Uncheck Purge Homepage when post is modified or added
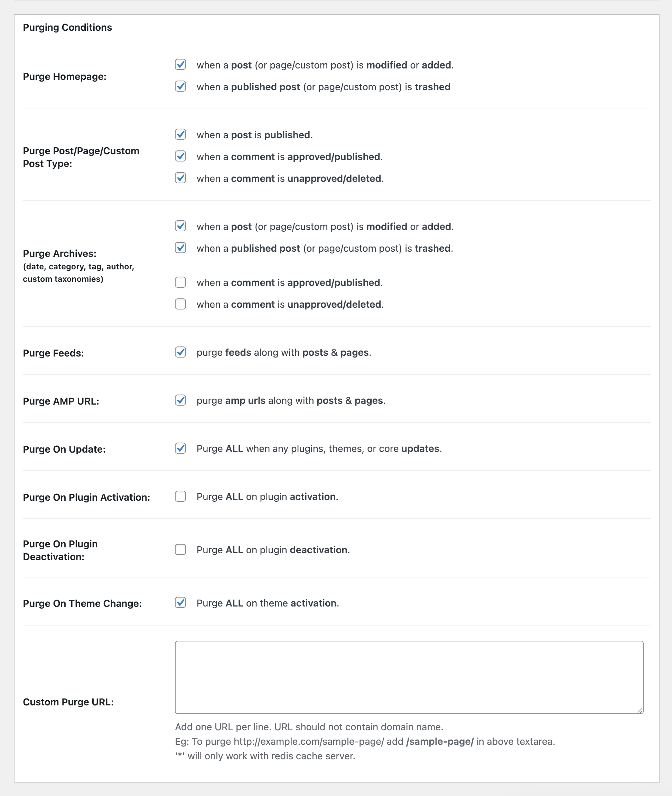The width and height of the screenshot is (672, 796). [x=180, y=64]
